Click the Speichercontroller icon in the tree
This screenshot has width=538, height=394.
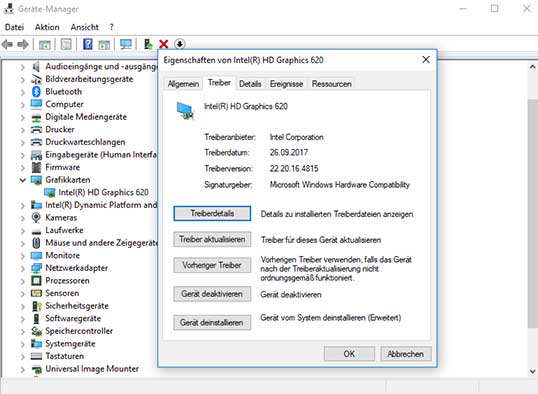coord(36,331)
